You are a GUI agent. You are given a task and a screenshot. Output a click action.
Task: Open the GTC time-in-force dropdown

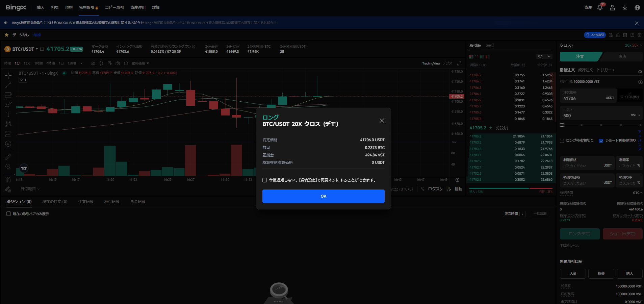[637, 193]
